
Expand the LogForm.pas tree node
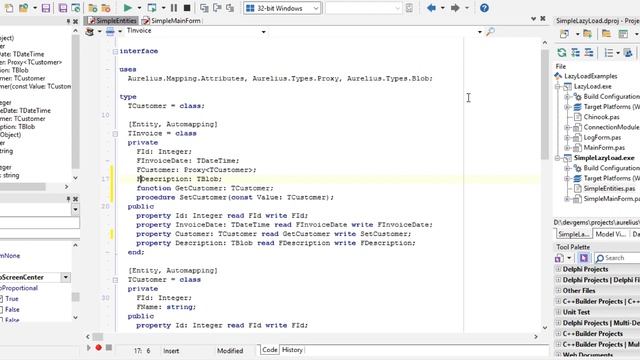coord(567,138)
